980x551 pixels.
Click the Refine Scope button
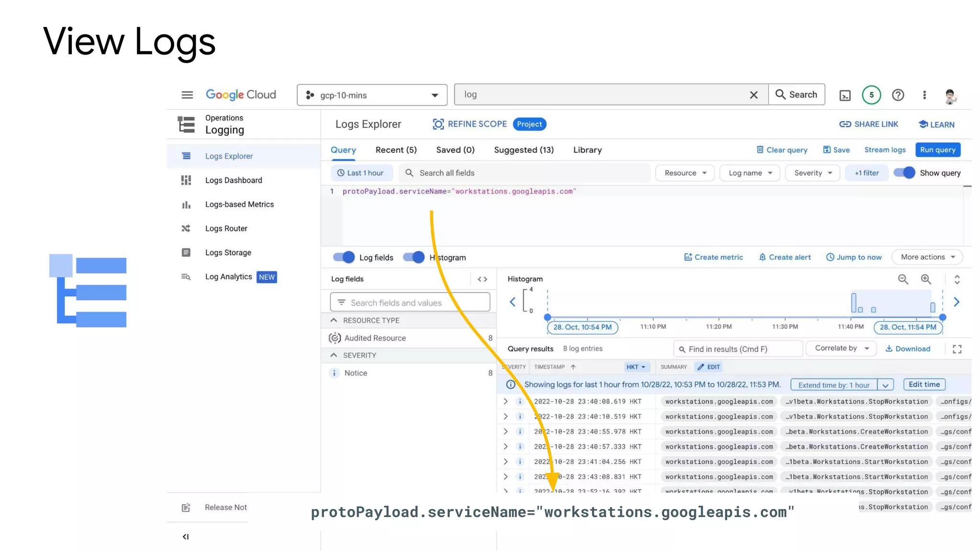click(469, 124)
